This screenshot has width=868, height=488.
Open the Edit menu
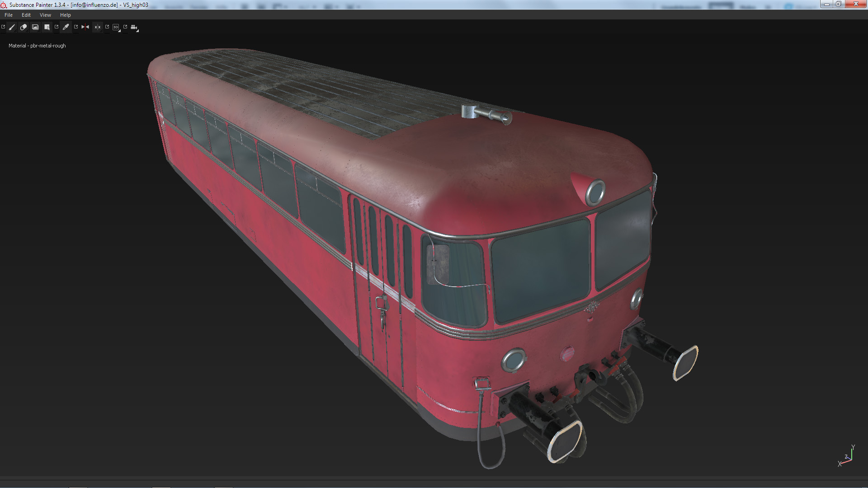[26, 15]
